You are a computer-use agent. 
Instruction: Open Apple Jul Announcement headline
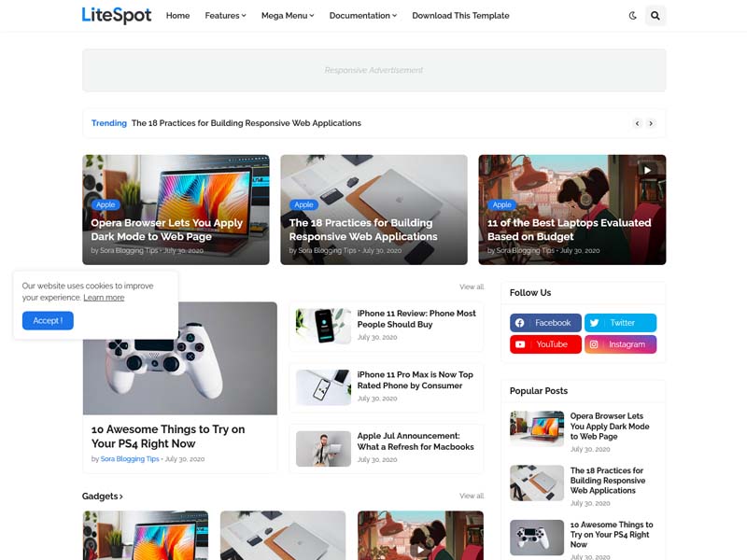416,441
